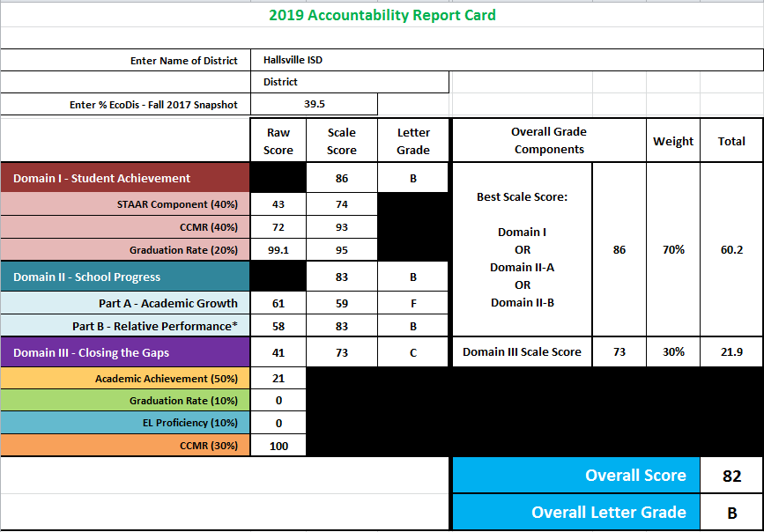
Task: Click the Domain III - Closing the Gaps header
Action: (125, 352)
